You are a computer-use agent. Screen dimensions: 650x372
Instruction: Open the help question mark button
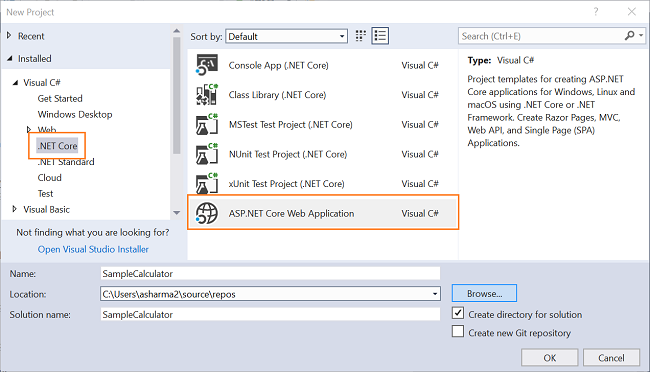click(x=596, y=12)
